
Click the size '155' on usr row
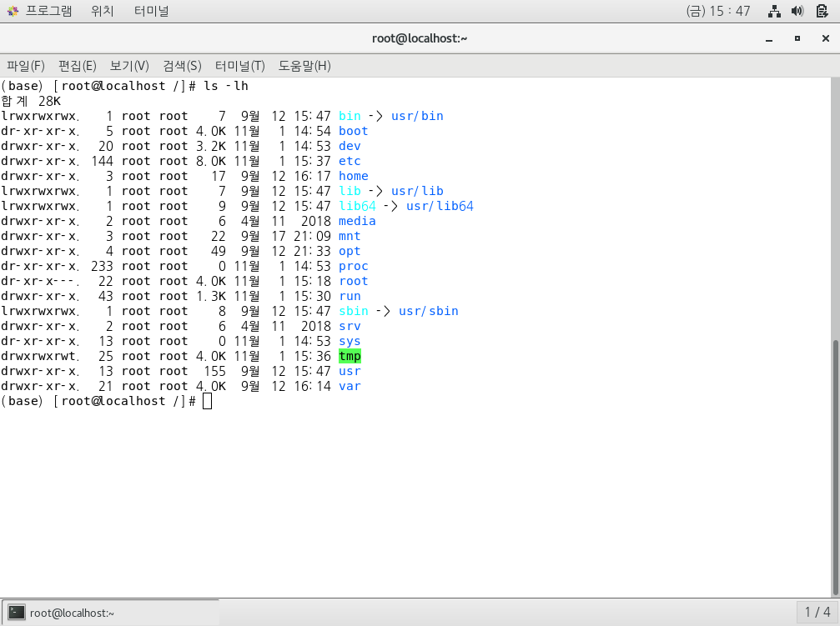pos(215,371)
